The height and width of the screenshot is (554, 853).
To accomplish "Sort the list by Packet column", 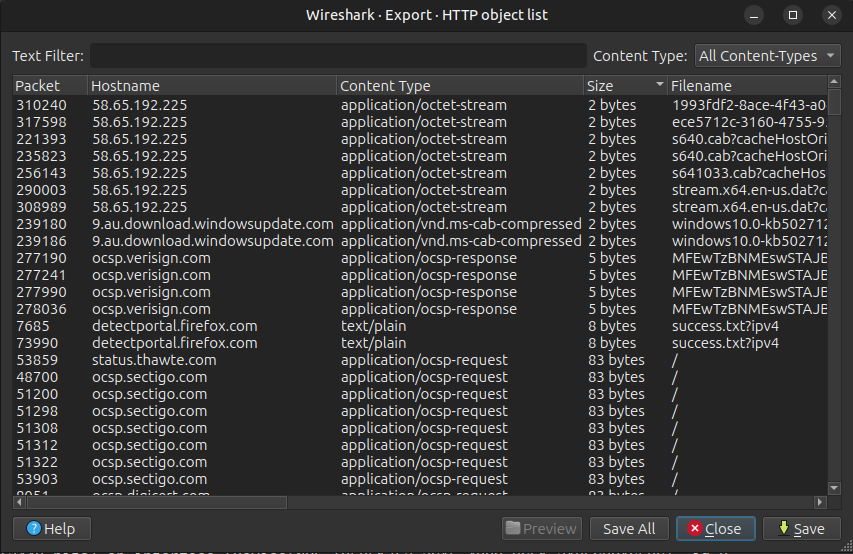I will [48, 86].
